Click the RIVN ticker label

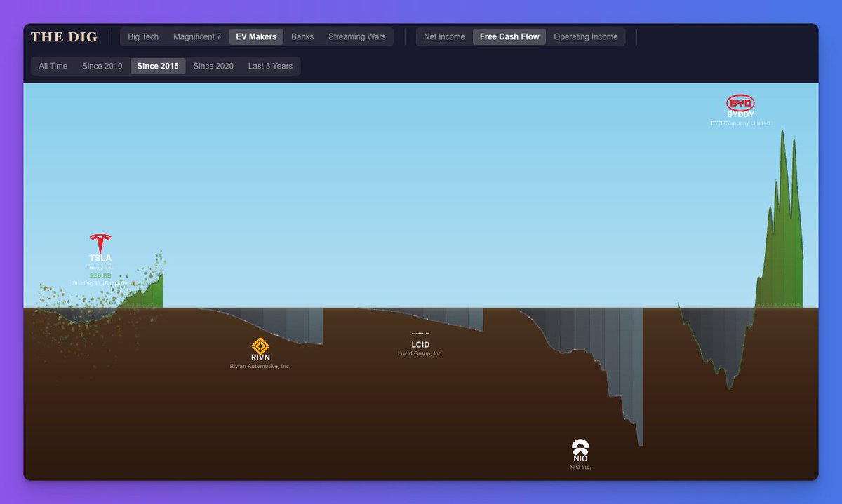(x=260, y=357)
